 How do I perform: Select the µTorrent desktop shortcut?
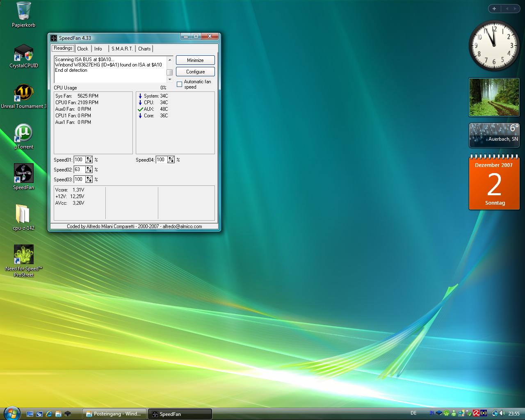click(x=23, y=137)
